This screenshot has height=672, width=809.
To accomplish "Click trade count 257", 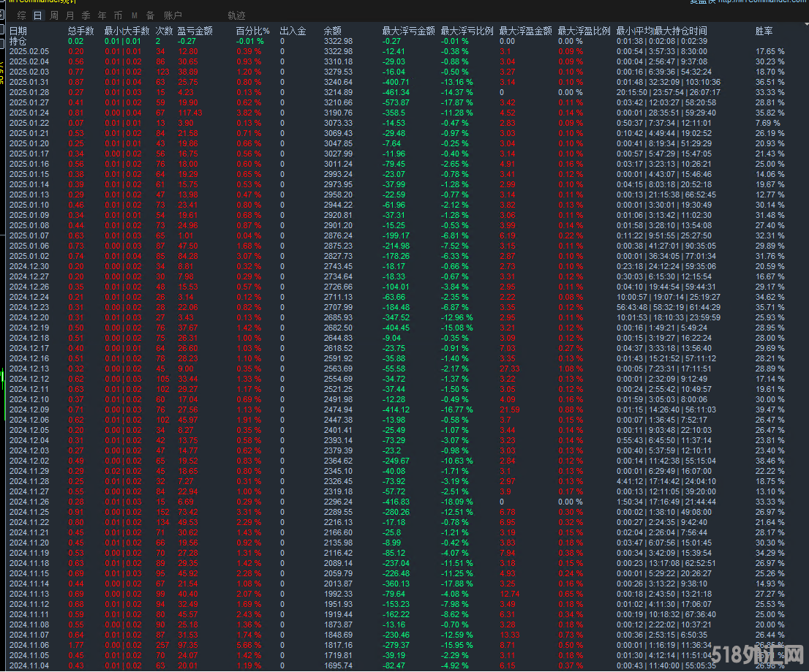I will click(x=162, y=645).
